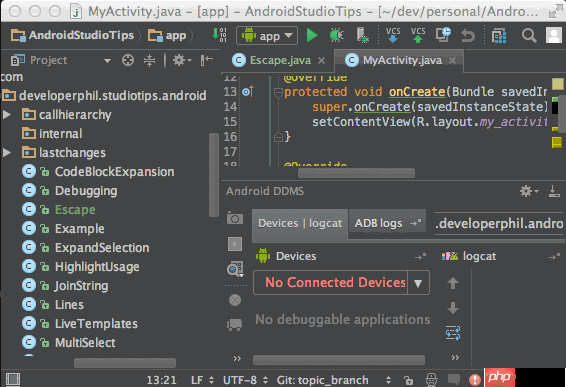Click the app module breadcrumb
The width and height of the screenshot is (566, 387).
[x=167, y=35]
